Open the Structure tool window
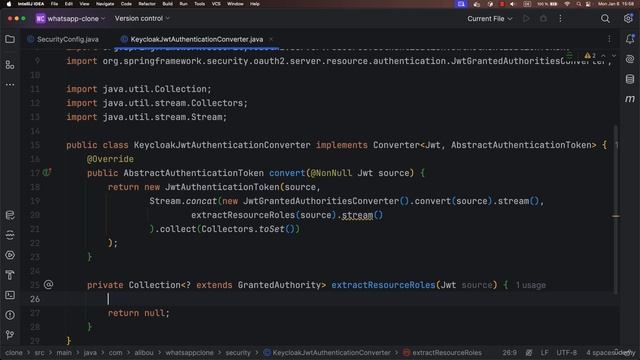Image resolution: width=640 pixels, height=360 pixels. (10, 64)
